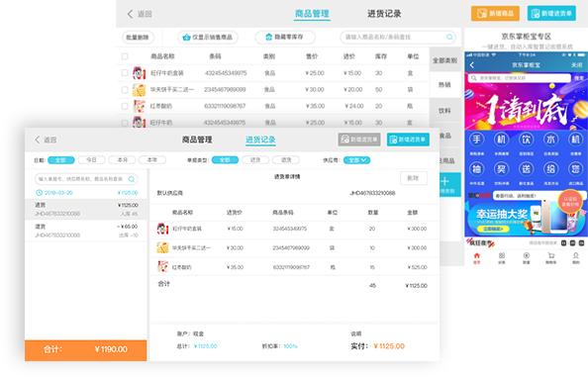Click 旺仔牛奶盒装 product image in back window list

[x=140, y=72]
